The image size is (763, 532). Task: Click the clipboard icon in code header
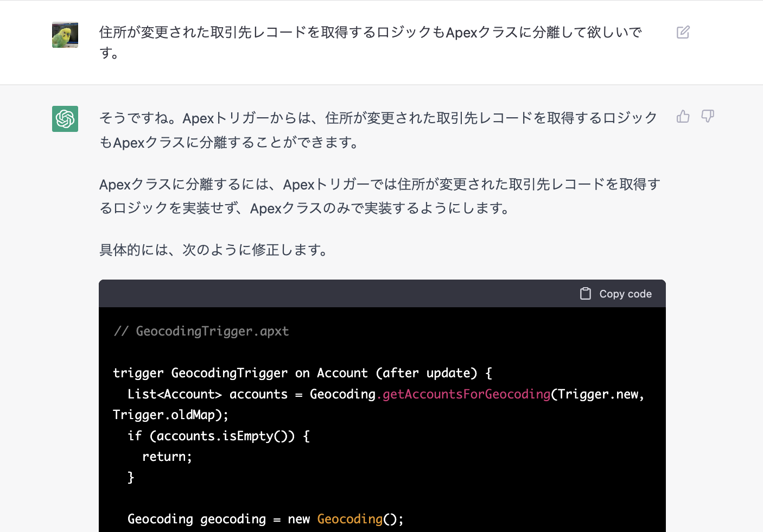586,294
